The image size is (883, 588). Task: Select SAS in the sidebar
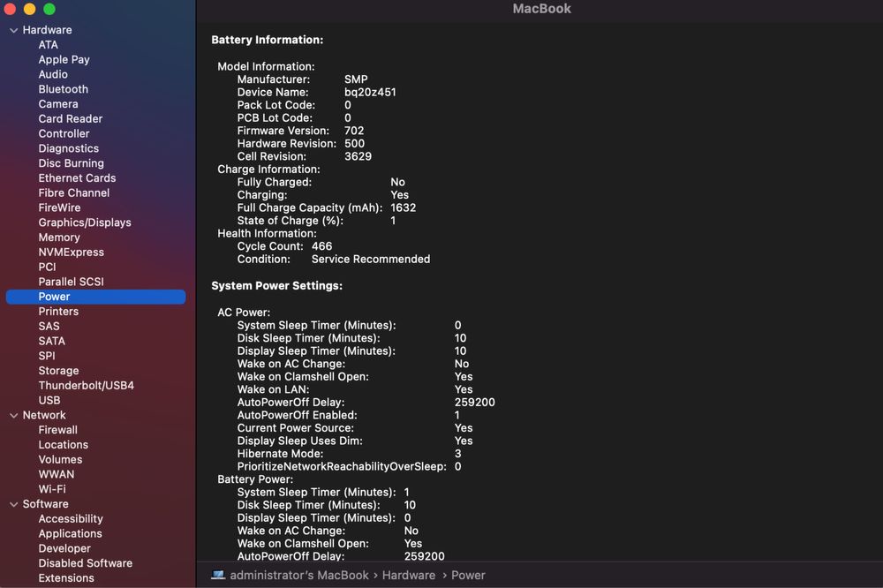pos(49,326)
